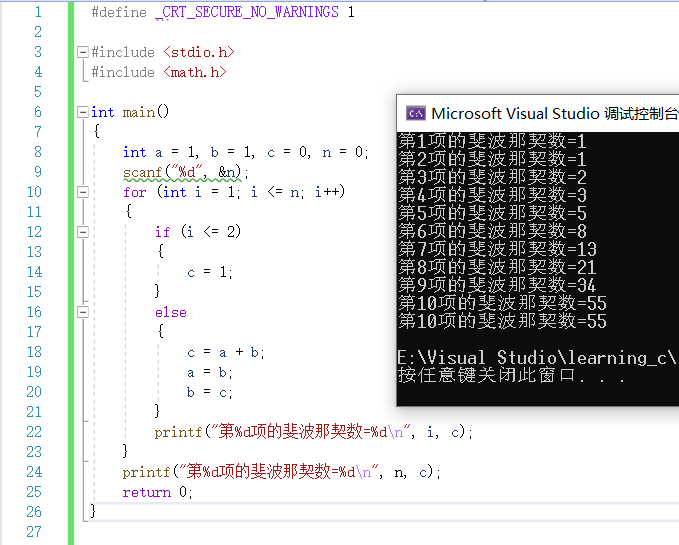Collapse the else block at line 16
Image resolution: width=679 pixels, height=545 pixels.
click(83, 312)
